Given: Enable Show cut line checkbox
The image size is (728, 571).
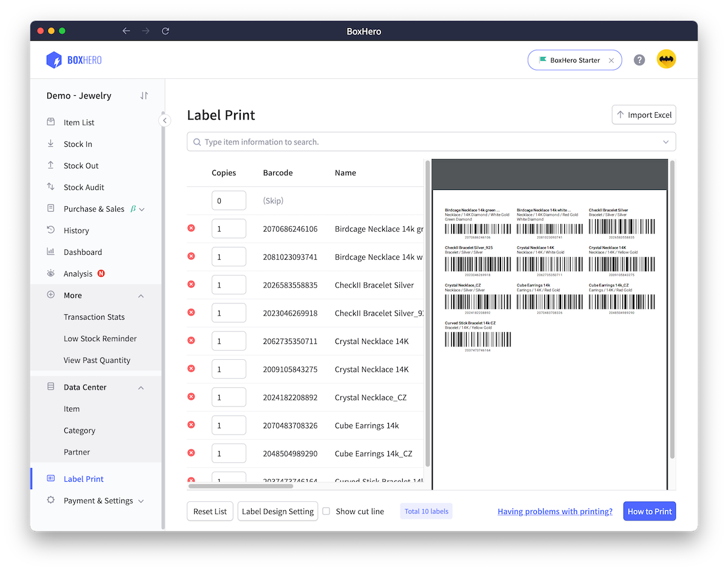Looking at the screenshot, I should pyautogui.click(x=326, y=512).
